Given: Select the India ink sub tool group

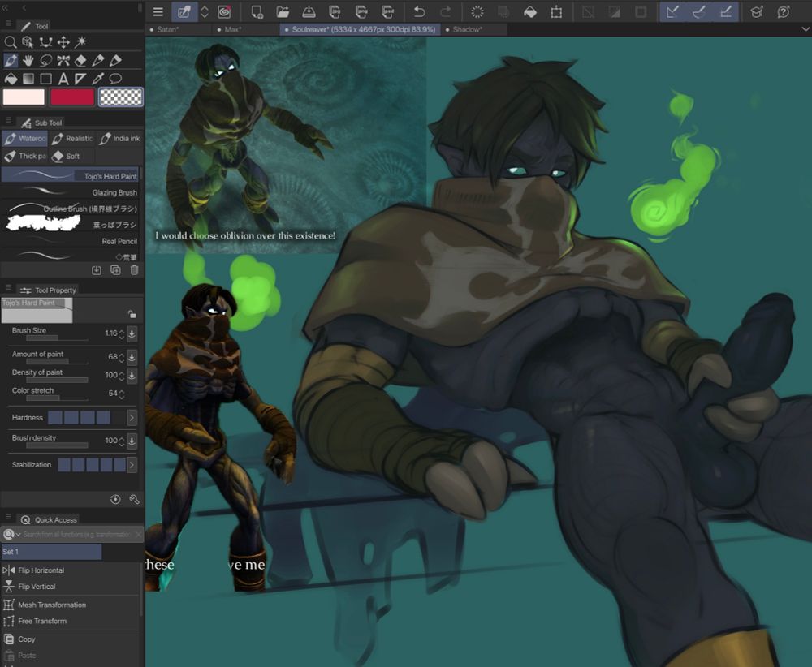Looking at the screenshot, I should [x=119, y=139].
